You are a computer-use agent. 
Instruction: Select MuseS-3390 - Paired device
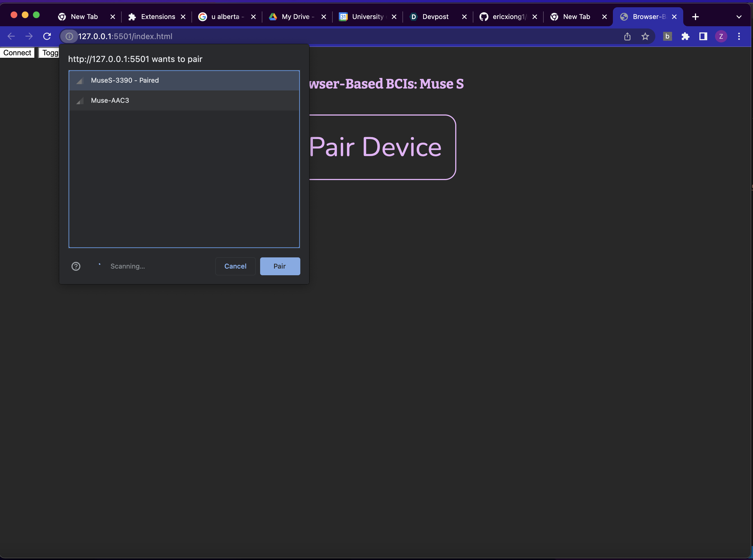(184, 80)
